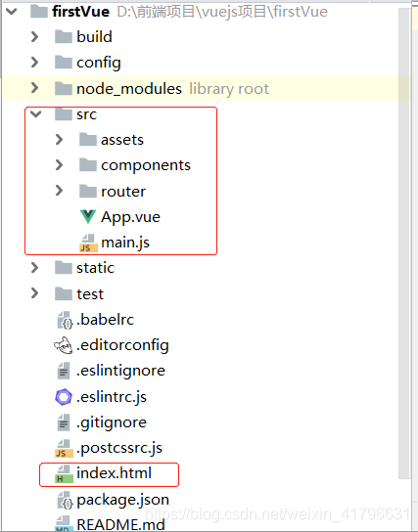Expand the test folder chevron
Viewport: 418px width, 532px height.
pos(34,293)
